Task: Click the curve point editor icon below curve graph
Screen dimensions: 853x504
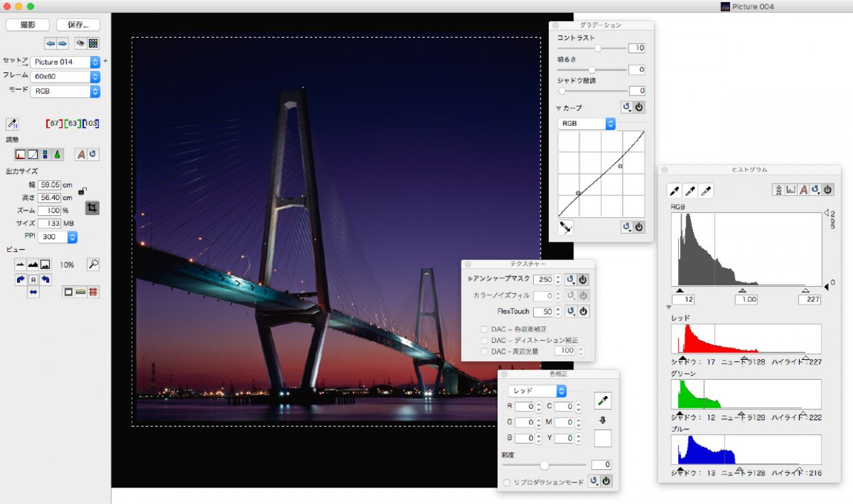Action: coord(565,227)
